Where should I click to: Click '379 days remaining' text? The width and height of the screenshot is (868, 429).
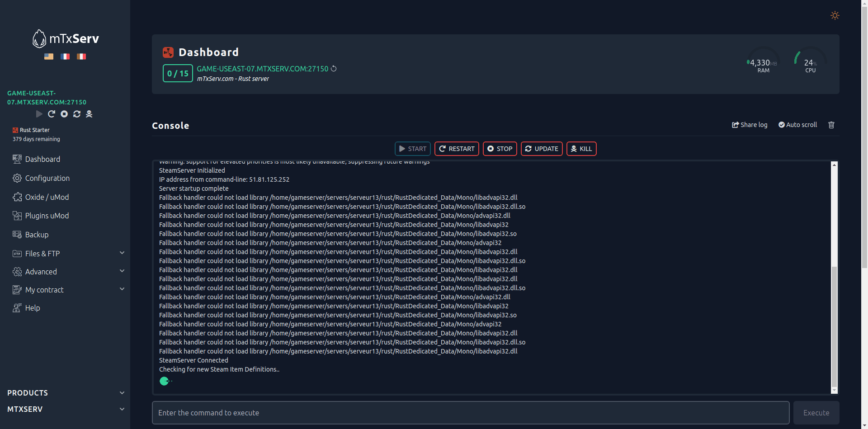(36, 139)
